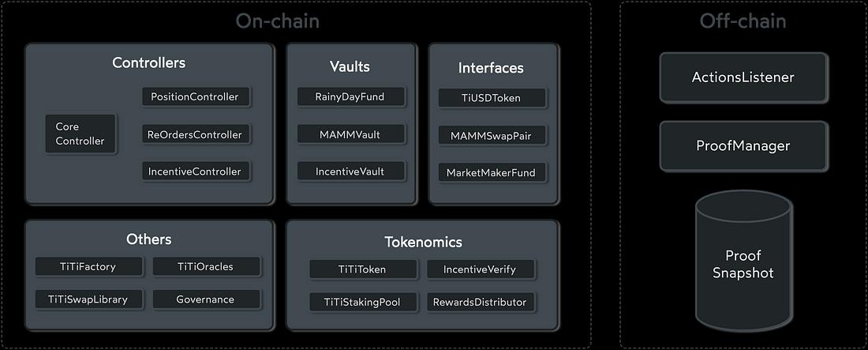Select the TiTiToken tokenomics box

(361, 269)
